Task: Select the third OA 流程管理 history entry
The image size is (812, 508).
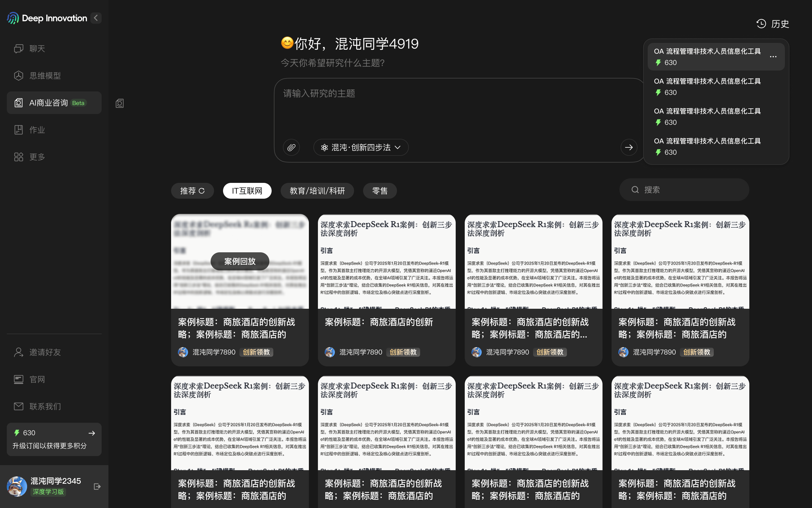Action: click(x=716, y=117)
